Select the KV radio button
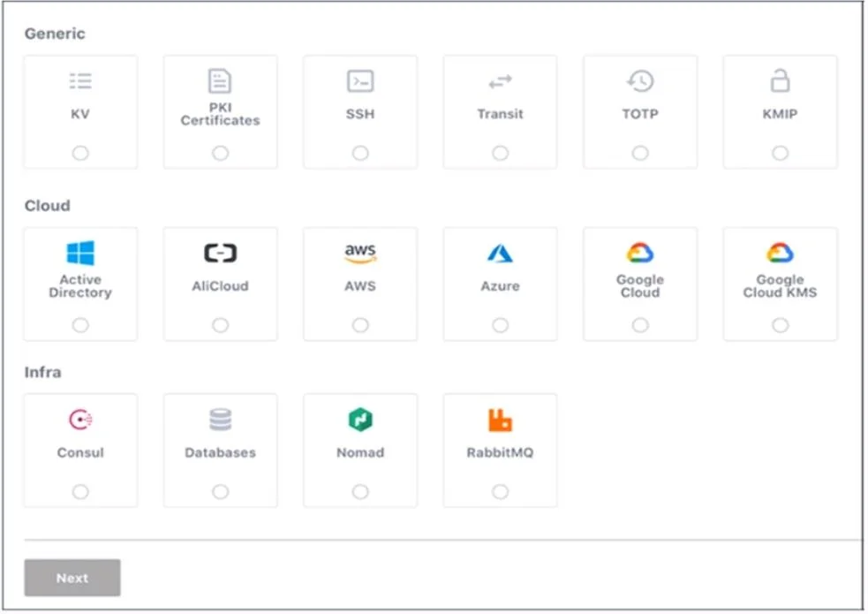 80,153
